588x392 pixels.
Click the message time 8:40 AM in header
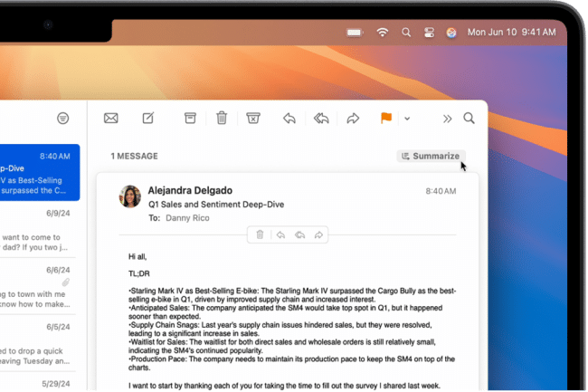coord(441,191)
